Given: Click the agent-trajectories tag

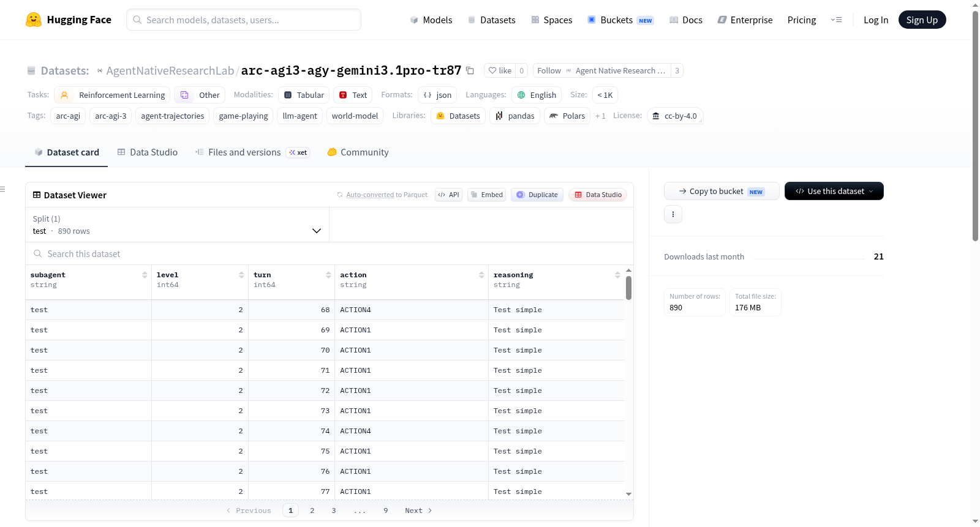Looking at the screenshot, I should tap(173, 116).
